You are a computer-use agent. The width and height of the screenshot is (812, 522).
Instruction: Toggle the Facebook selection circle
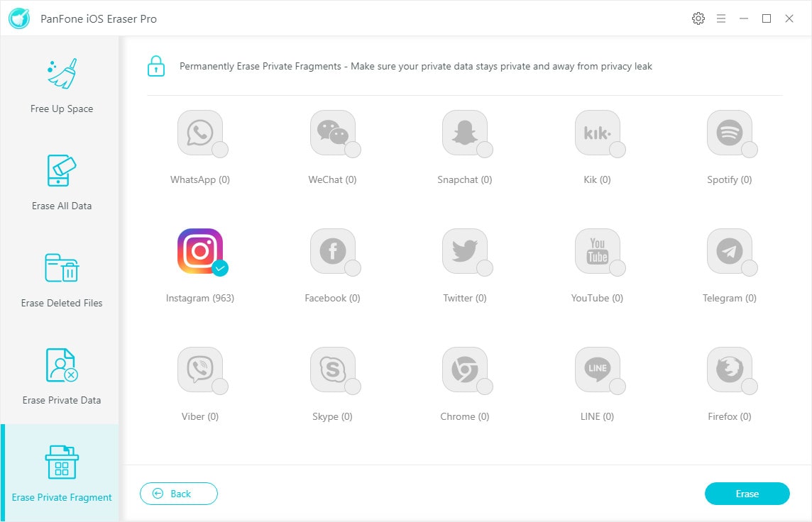tap(353, 268)
